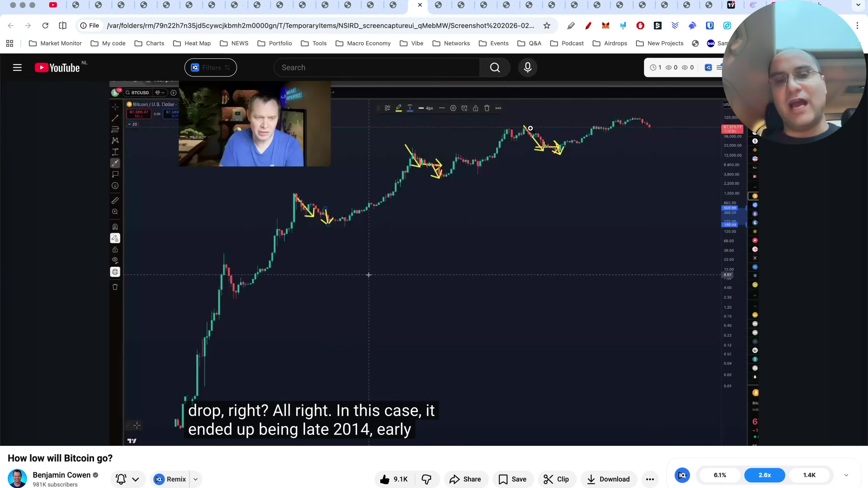This screenshot has height=488, width=868.
Task: Select the ruler measure tool in chart
Action: click(115, 201)
